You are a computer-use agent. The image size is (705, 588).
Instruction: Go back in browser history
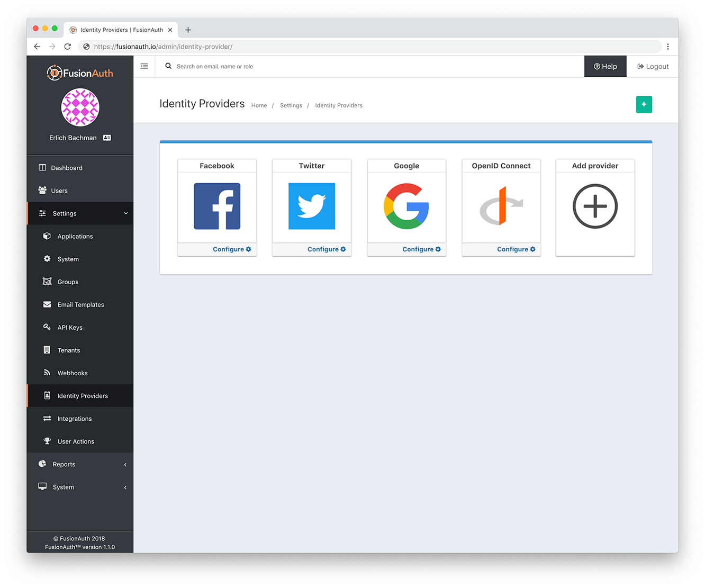[x=37, y=47]
